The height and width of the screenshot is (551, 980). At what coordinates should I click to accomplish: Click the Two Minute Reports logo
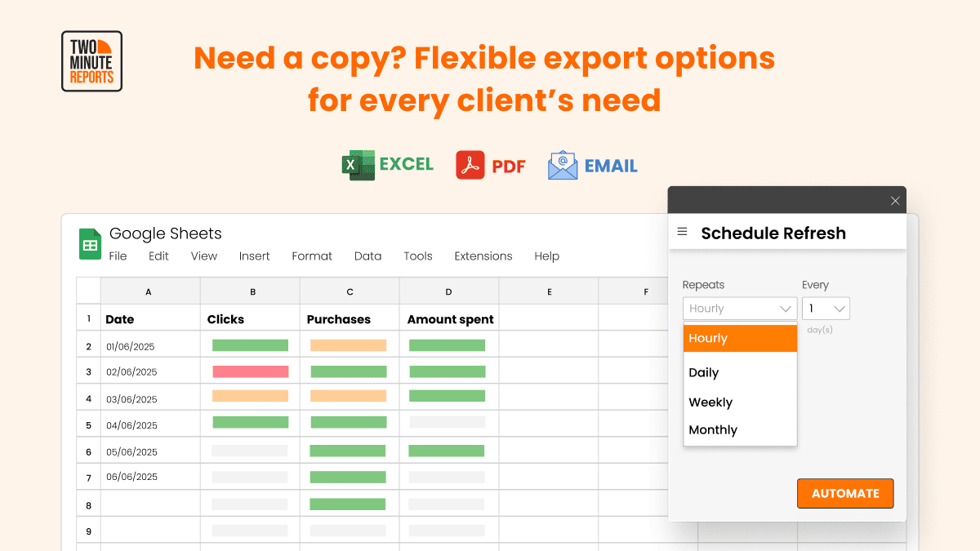tap(91, 61)
